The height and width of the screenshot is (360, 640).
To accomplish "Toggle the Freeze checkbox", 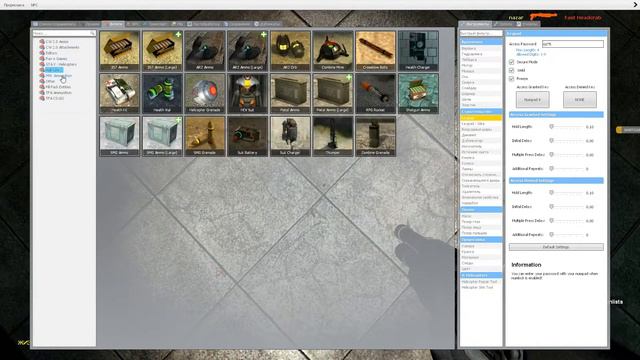I will (511, 78).
